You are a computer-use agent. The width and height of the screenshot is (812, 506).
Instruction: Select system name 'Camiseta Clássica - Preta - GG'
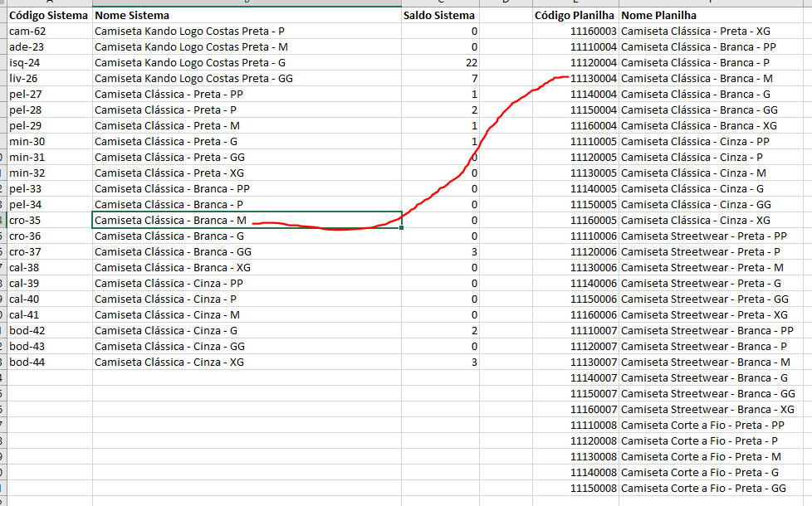(169, 158)
